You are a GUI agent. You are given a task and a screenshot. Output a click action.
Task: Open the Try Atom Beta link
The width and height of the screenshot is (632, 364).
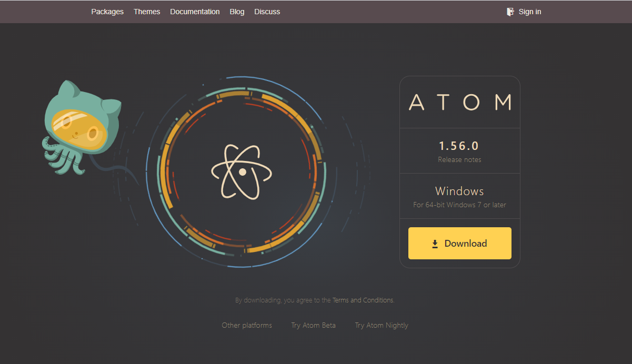tap(313, 325)
